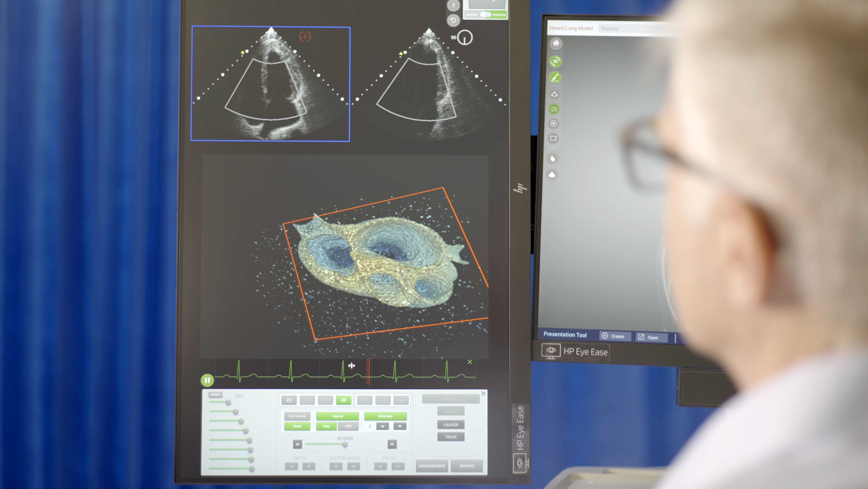This screenshot has width=868, height=489.
Task: Close the control panel with the X
Action: point(483,393)
